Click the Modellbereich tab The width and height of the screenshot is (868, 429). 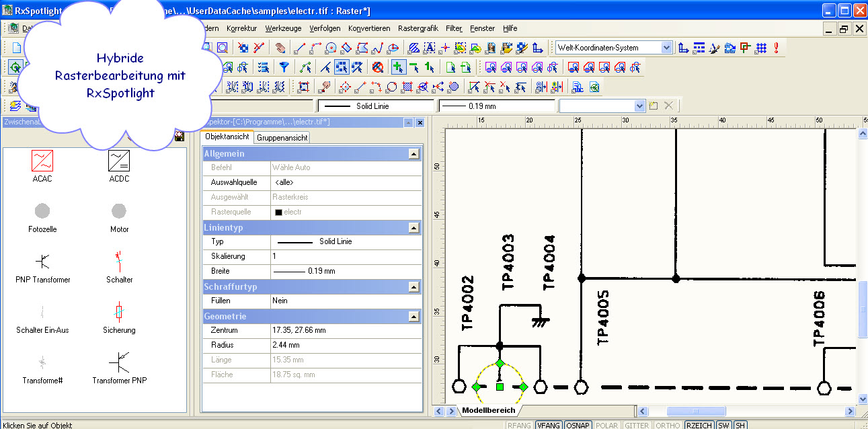pyautogui.click(x=488, y=410)
